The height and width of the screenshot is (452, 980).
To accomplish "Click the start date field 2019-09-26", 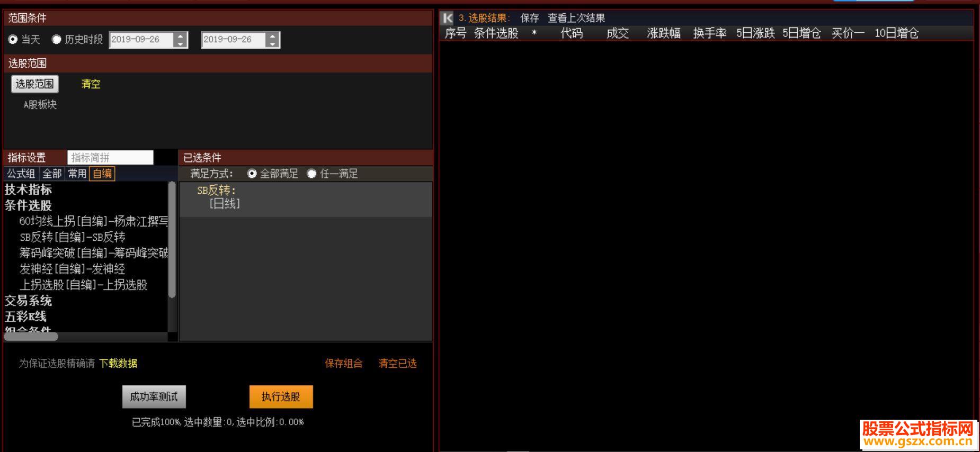I will [141, 40].
